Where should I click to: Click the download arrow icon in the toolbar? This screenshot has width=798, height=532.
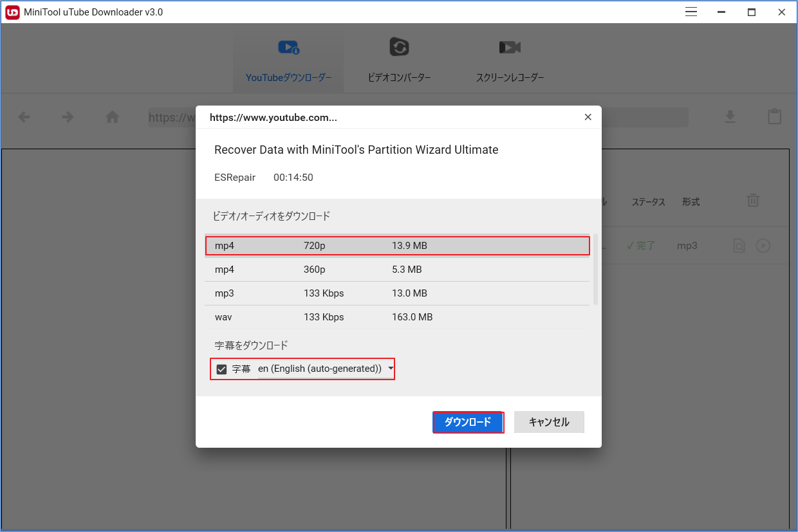pos(730,117)
